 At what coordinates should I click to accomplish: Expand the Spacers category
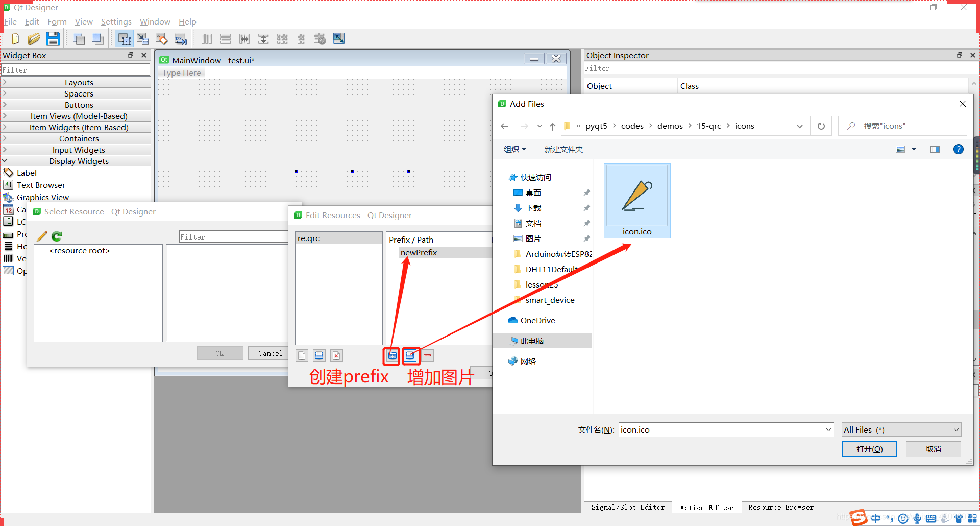[x=76, y=93]
